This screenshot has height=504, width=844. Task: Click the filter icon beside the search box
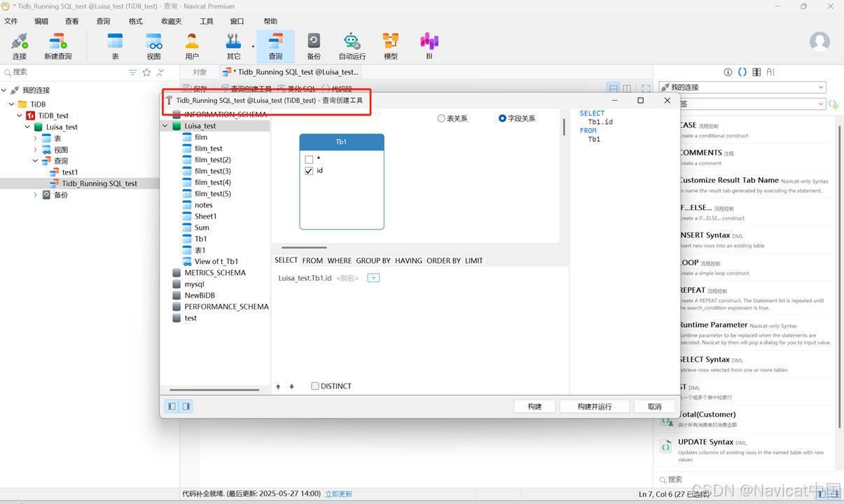coord(133,72)
